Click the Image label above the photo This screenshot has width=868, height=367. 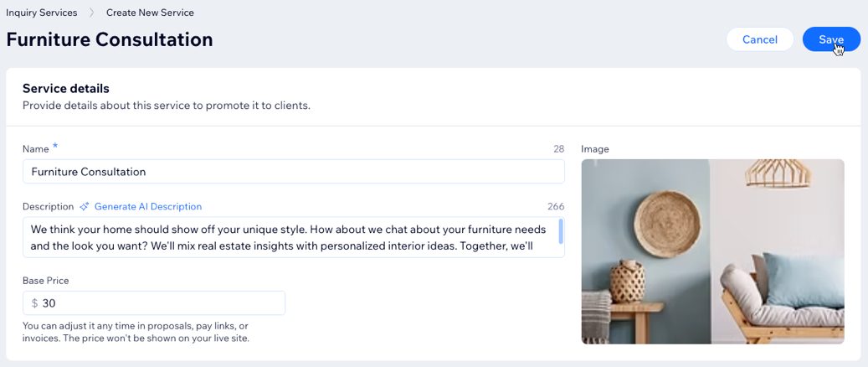click(595, 149)
